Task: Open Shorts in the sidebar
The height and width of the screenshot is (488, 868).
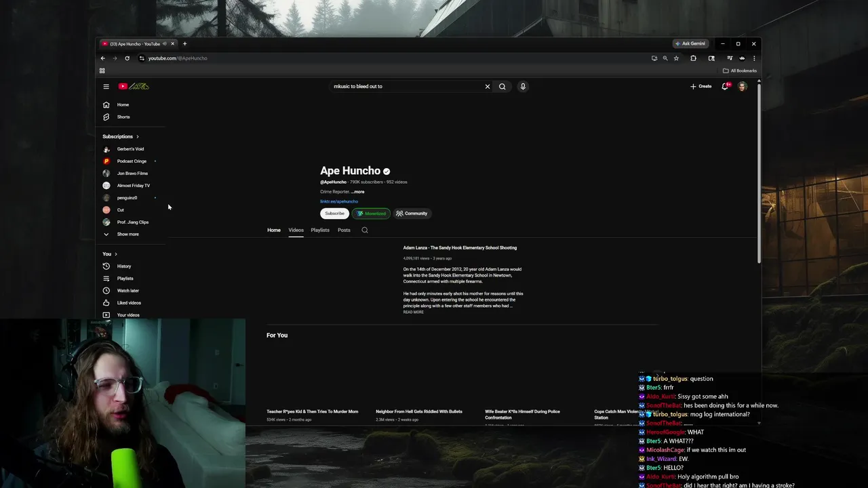Action: click(123, 117)
